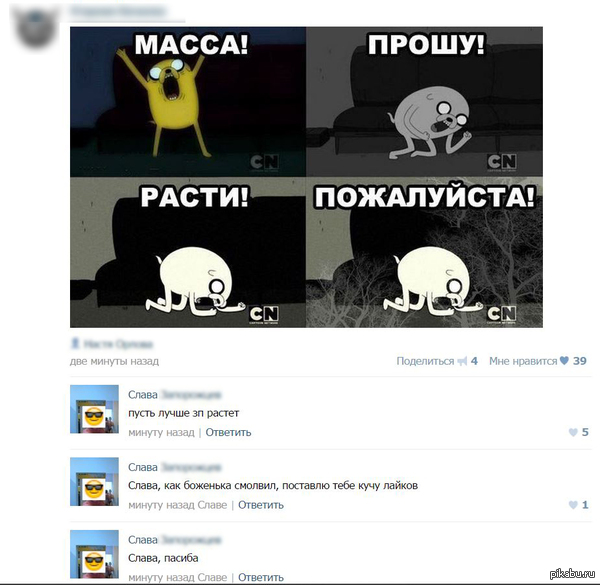Click comment text 'Слава, как боженька смолвил, поставлю тебе кучу лайков'
The image size is (600, 585).
point(273,486)
